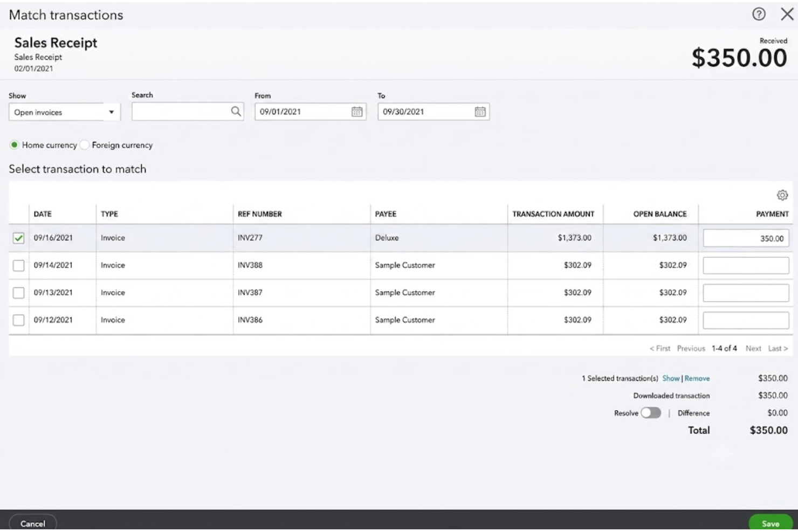798x532 pixels.
Task: Go to Previous page link
Action: click(x=691, y=349)
